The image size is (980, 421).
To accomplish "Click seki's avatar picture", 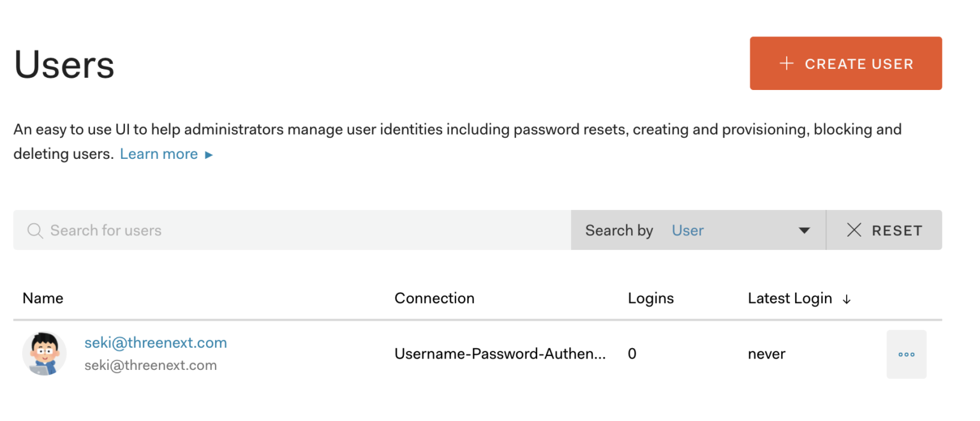I will (x=45, y=354).
